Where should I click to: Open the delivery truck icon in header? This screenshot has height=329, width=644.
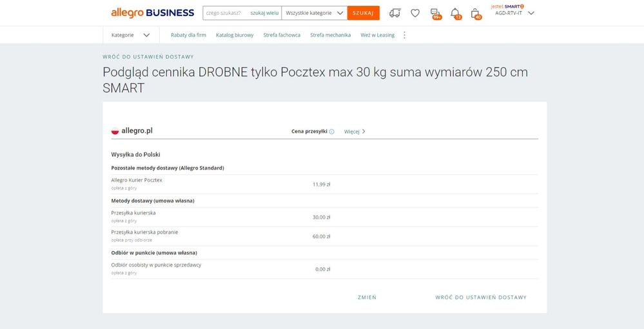click(x=395, y=13)
